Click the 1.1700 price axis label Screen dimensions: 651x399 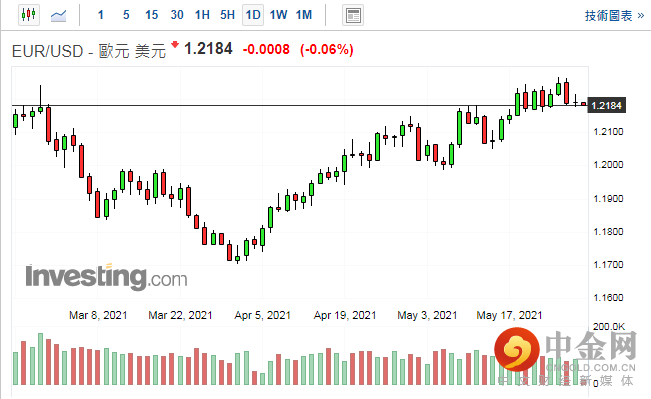coord(608,264)
